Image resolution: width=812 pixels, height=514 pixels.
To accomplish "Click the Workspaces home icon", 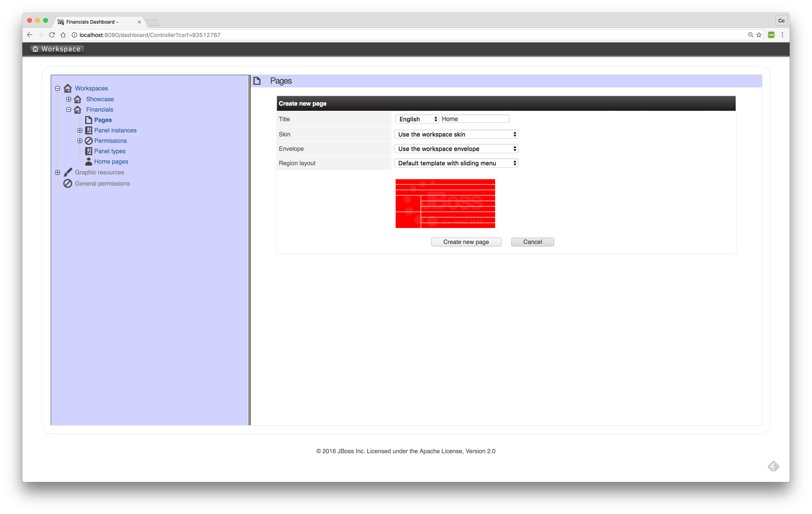I will (68, 88).
